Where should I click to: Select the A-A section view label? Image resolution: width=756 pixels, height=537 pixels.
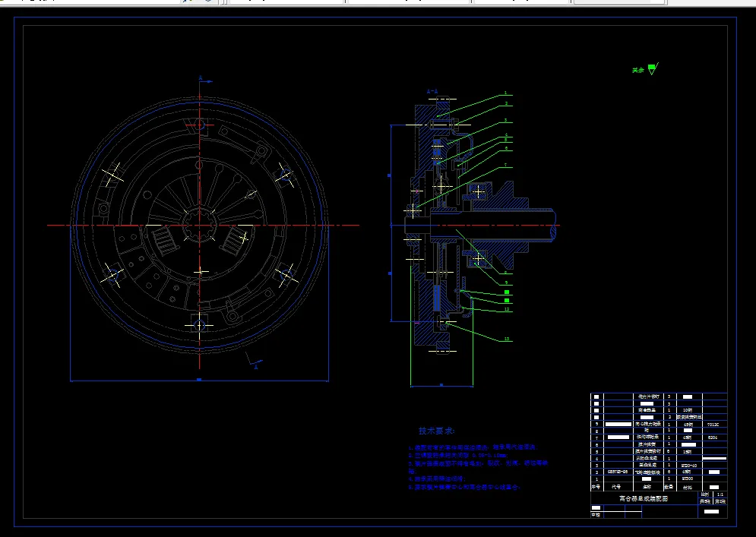pyautogui.click(x=432, y=91)
